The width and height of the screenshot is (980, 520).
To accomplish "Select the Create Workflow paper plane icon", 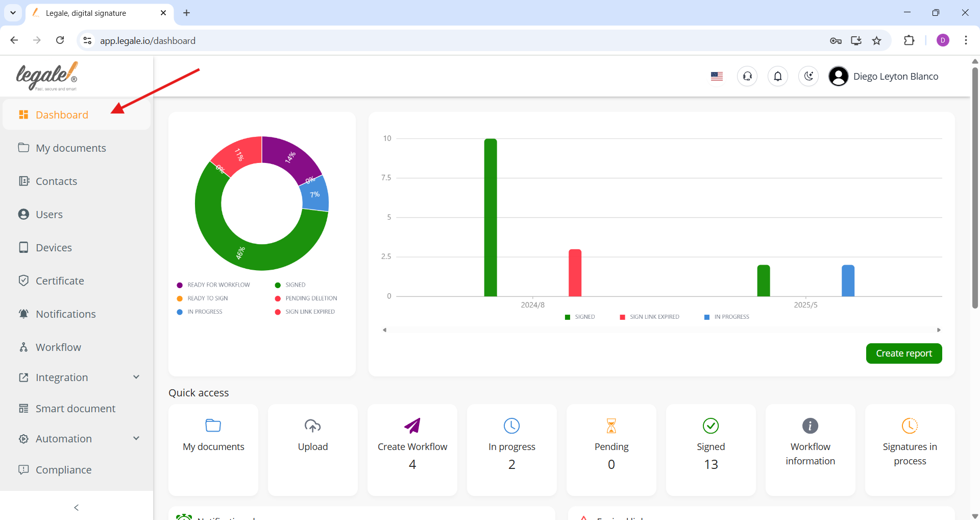I will (412, 426).
